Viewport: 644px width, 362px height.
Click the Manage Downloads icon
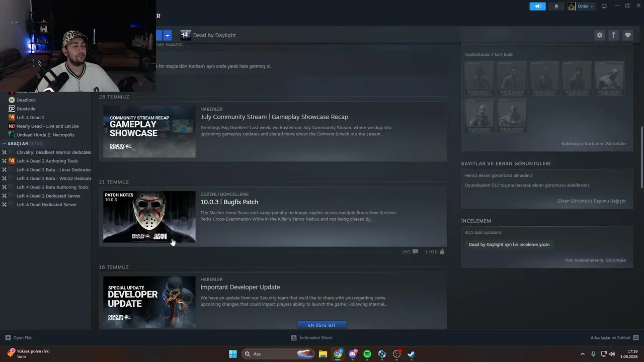[x=294, y=338]
